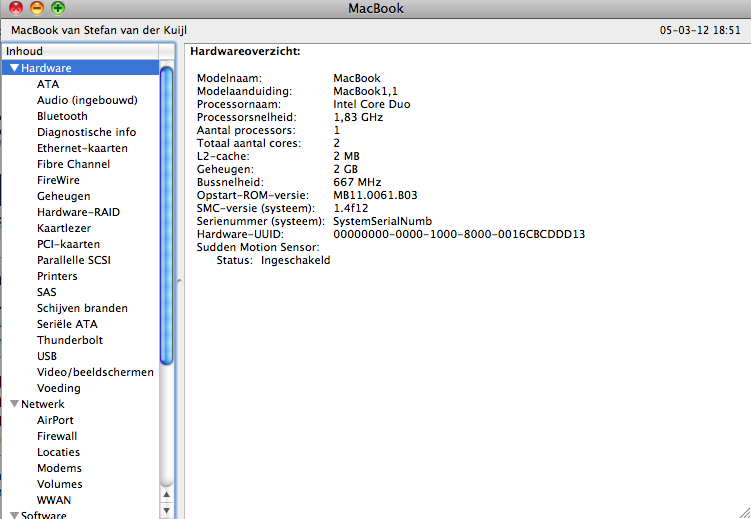Collapse the Software category triangle
751x519 pixels.
tap(14, 515)
